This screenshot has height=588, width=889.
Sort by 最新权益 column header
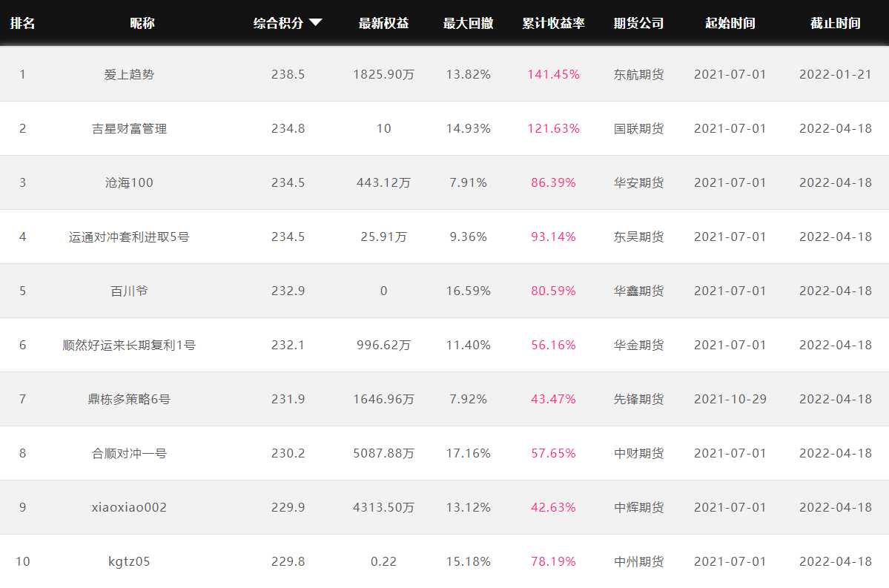[384, 23]
